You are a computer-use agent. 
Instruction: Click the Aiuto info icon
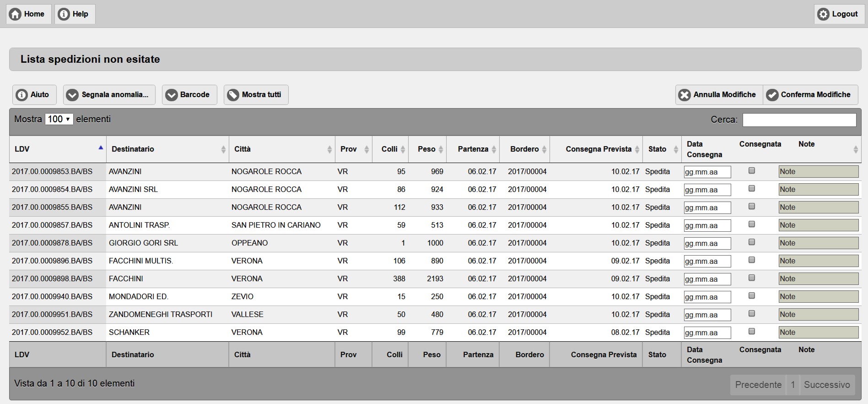pos(22,95)
